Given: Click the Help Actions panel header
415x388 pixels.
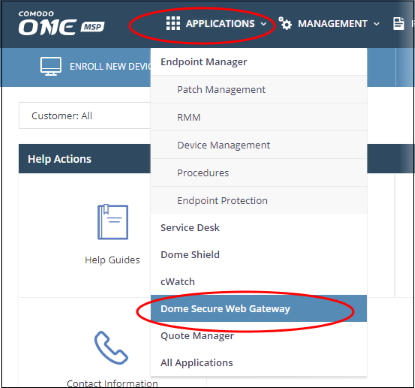Looking at the screenshot, I should [85, 159].
